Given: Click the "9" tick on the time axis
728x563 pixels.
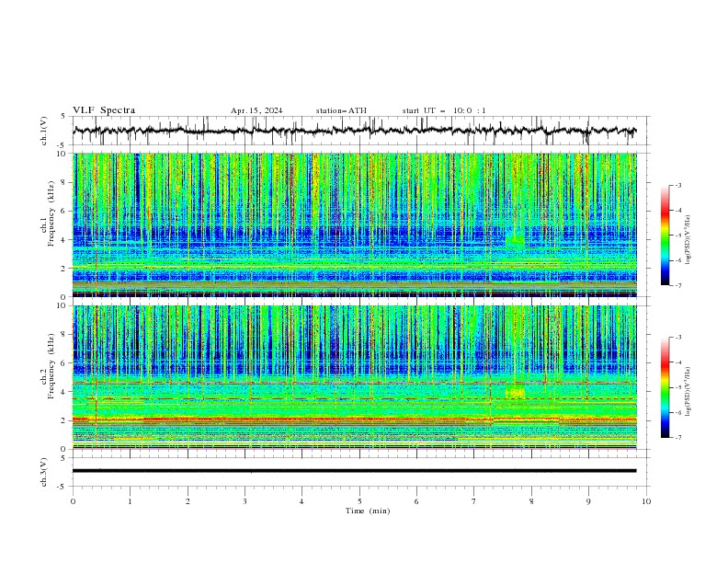Looking at the screenshot, I should [x=588, y=501].
